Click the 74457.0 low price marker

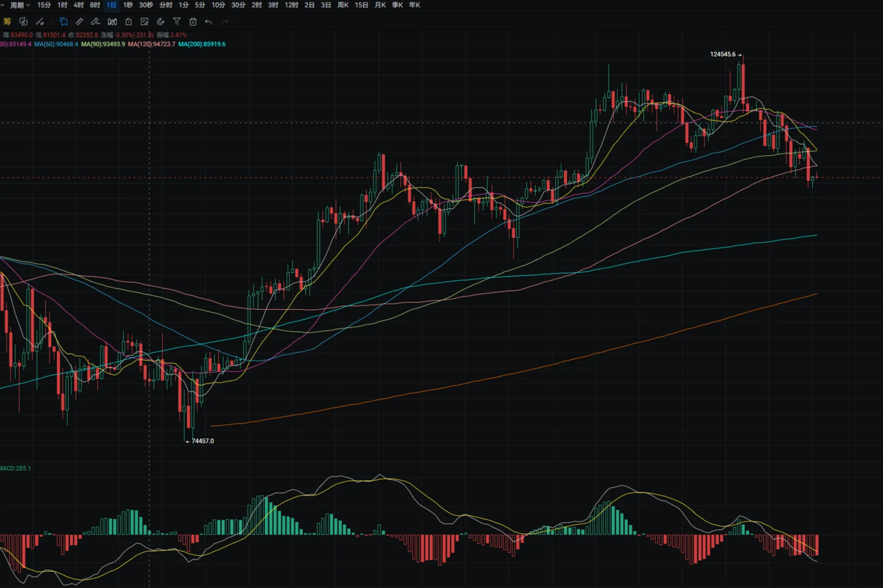(200, 441)
